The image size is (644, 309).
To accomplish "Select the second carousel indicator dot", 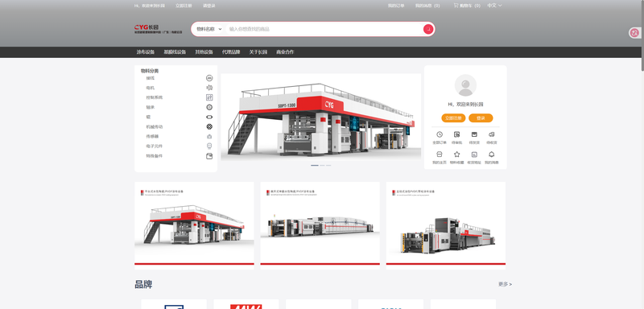I will tap(323, 166).
